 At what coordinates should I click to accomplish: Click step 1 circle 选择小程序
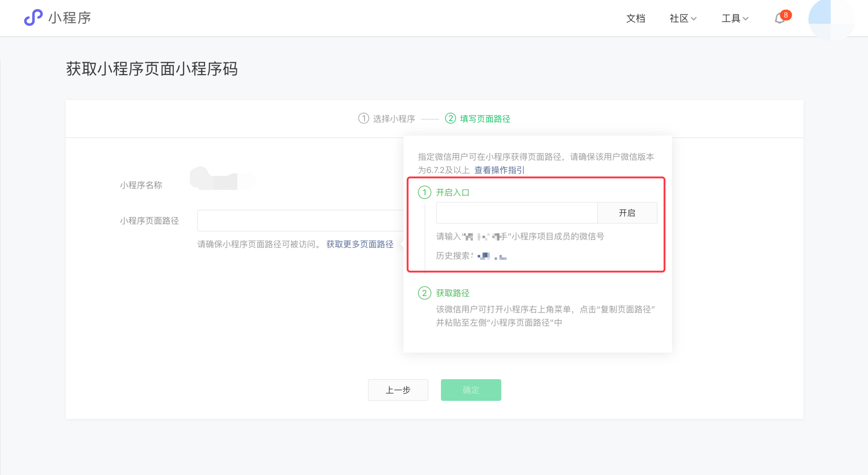pyautogui.click(x=363, y=118)
